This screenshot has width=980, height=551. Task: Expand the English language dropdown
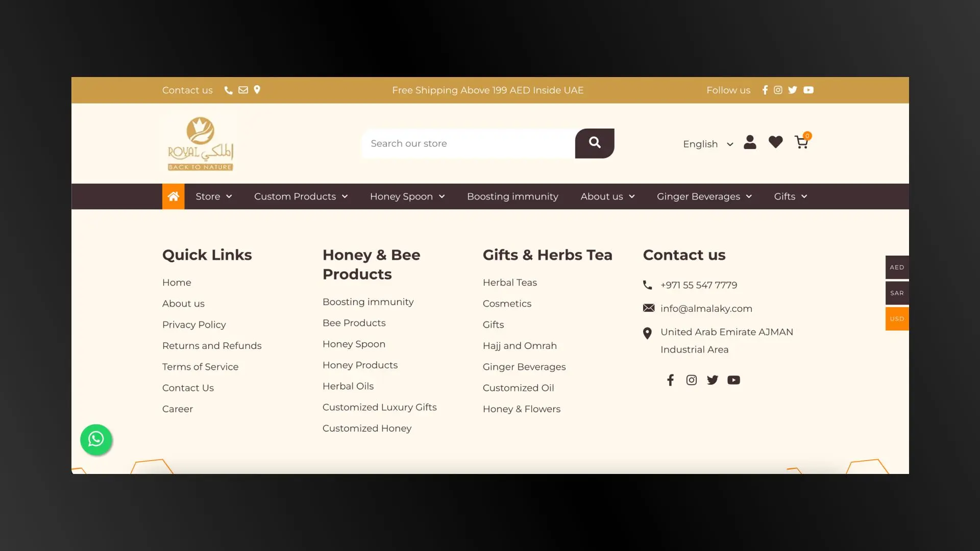click(x=707, y=144)
